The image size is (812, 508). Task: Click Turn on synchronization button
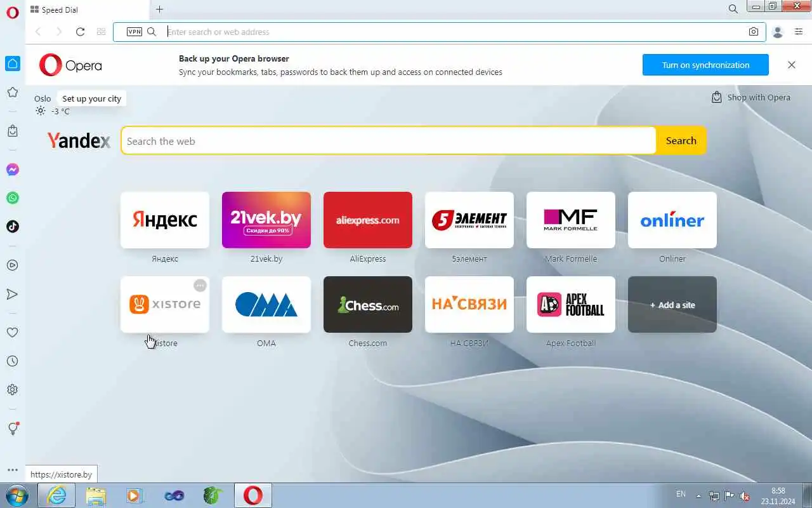(705, 65)
